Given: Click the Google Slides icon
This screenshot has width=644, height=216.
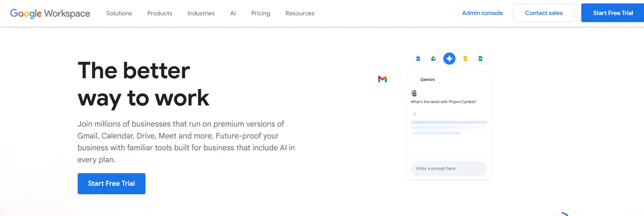Looking at the screenshot, I should [x=465, y=59].
